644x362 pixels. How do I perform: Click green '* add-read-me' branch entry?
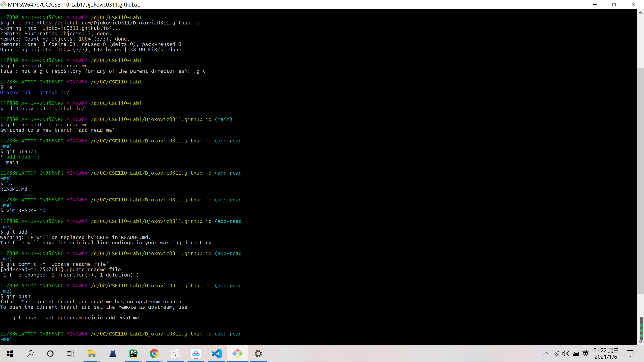[20, 157]
